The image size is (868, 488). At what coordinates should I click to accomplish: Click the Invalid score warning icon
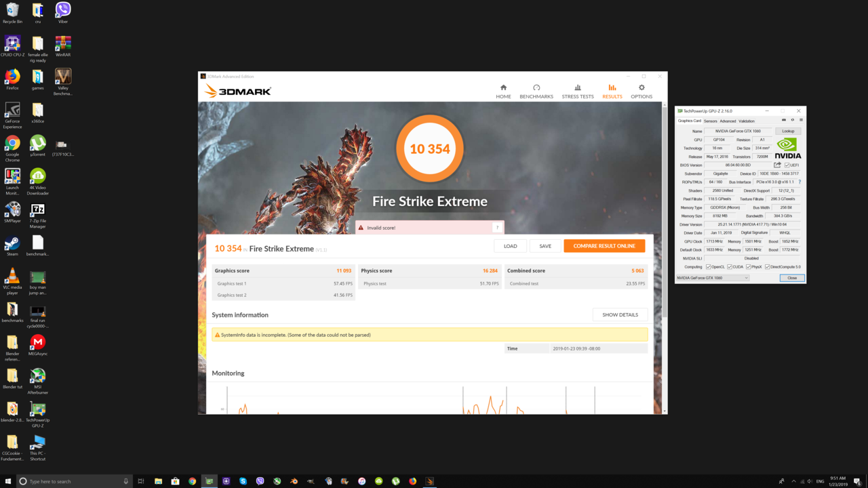click(361, 228)
